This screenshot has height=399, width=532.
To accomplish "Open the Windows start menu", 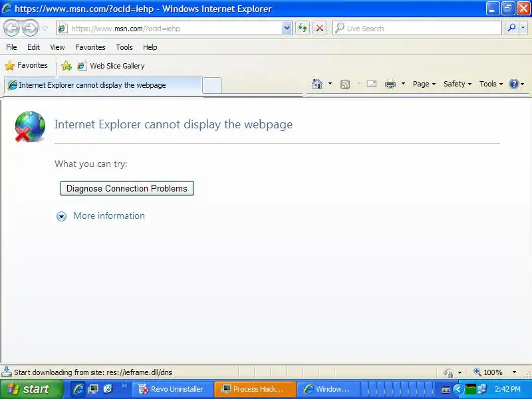I will [31, 389].
